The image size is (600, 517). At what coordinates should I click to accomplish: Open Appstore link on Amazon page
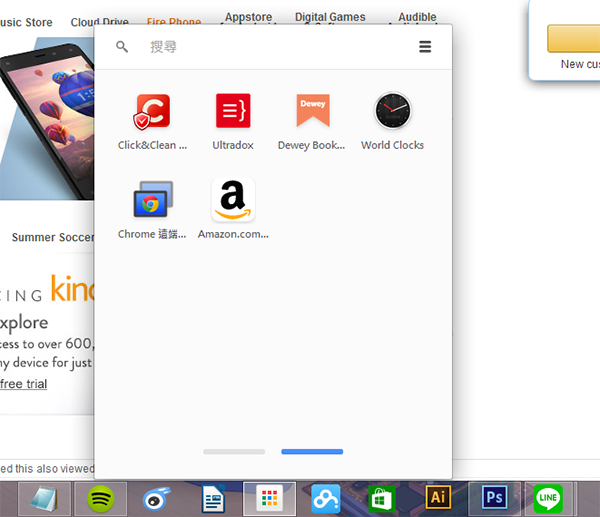(248, 18)
